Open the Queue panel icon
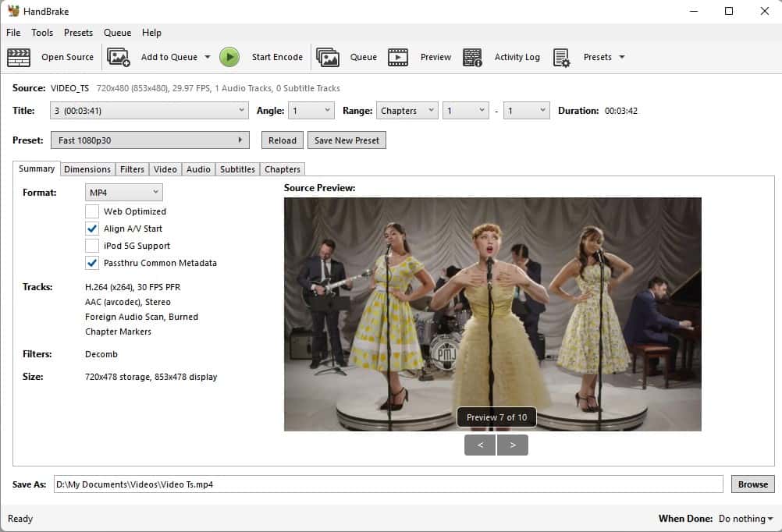The image size is (782, 532). pyautogui.click(x=329, y=56)
